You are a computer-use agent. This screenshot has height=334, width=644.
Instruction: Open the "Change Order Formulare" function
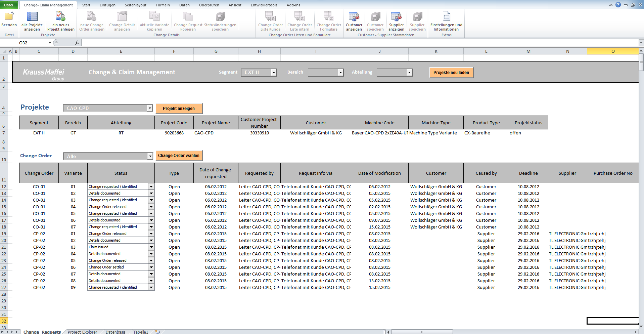coord(328,21)
